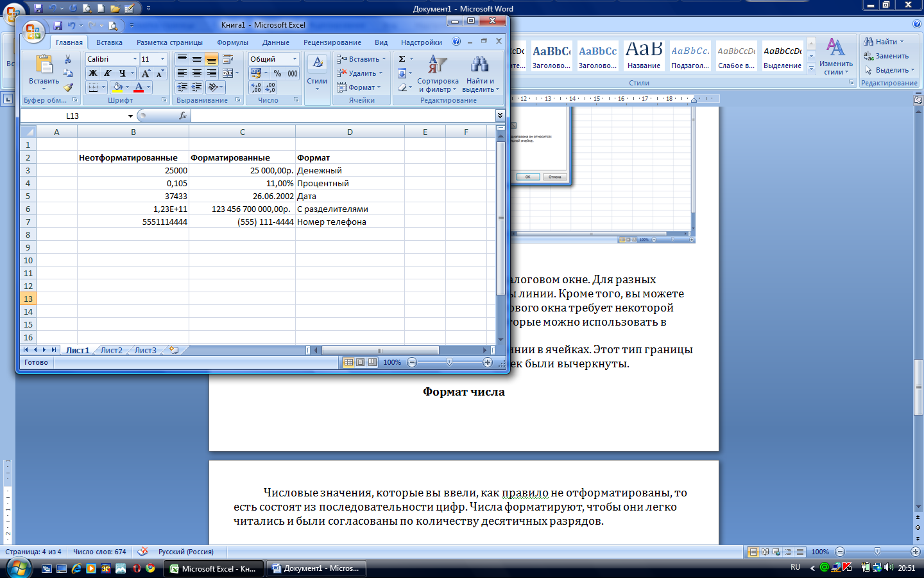The height and width of the screenshot is (578, 924).
Task: Open the number format Общий dropdown
Action: pos(295,59)
